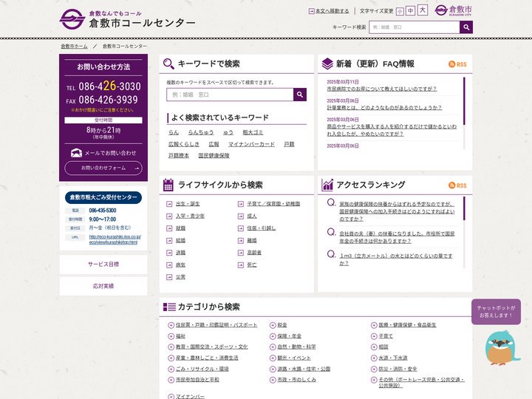Open the 高齢者 lifecycle link
This screenshot has width=532, height=399.
coord(254,253)
